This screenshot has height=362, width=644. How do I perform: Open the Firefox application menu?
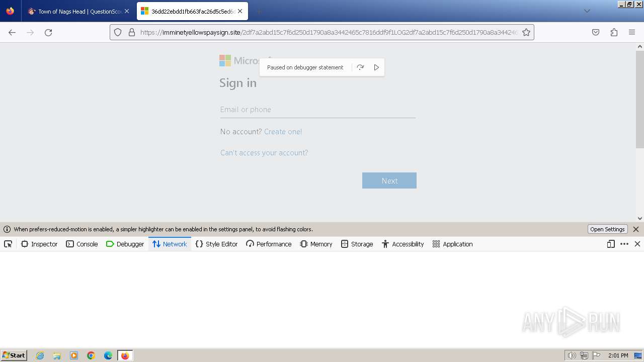click(x=632, y=32)
